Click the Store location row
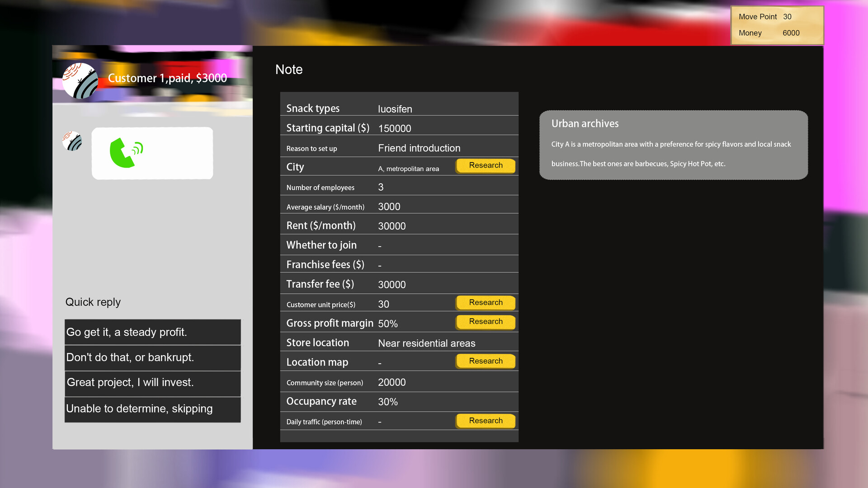This screenshot has width=868, height=488. pyautogui.click(x=399, y=343)
